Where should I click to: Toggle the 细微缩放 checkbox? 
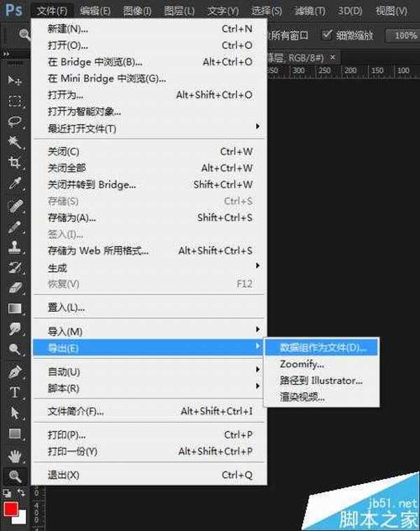pos(326,34)
